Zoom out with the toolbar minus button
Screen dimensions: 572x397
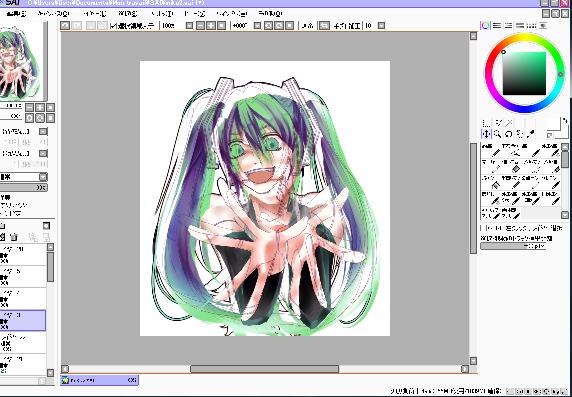(x=200, y=26)
